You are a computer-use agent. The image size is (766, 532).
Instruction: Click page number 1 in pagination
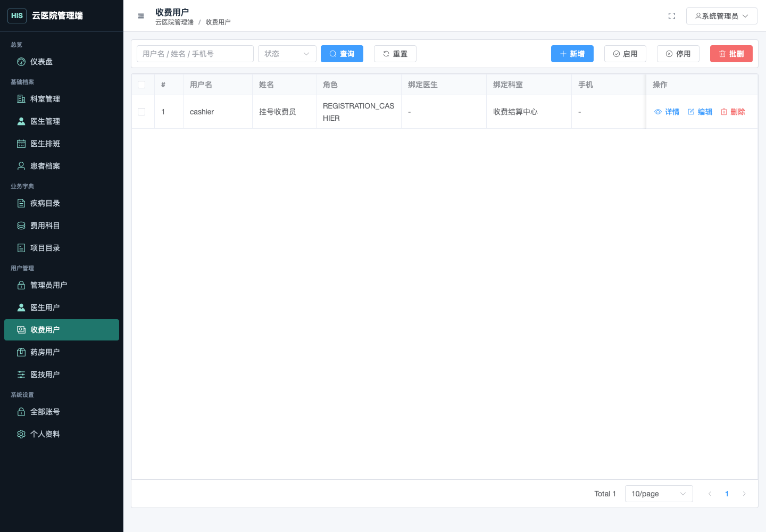(x=727, y=494)
